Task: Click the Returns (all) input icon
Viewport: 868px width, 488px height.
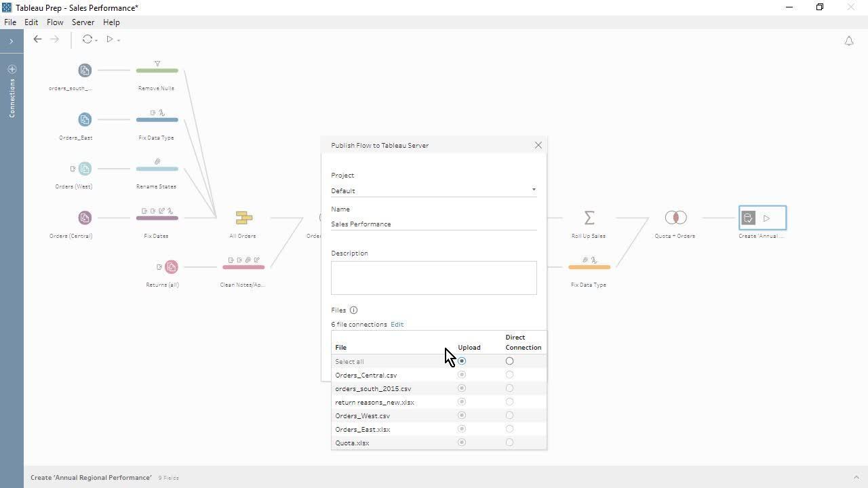Action: click(x=171, y=267)
